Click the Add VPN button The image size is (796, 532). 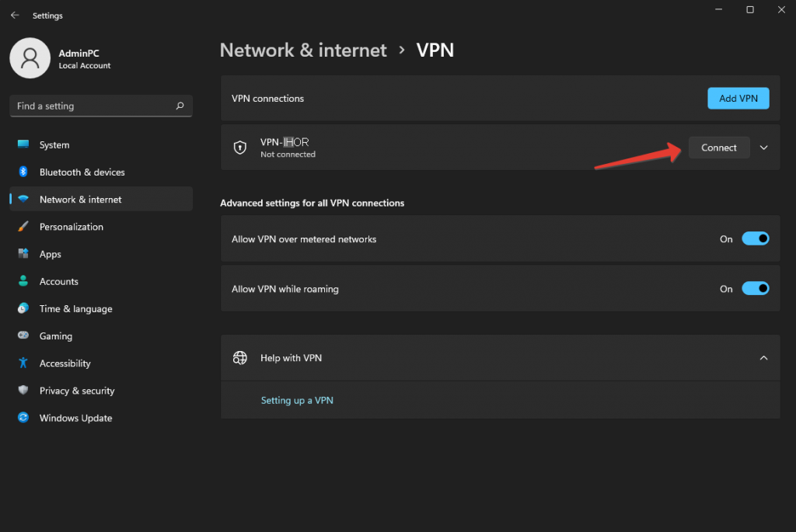pyautogui.click(x=738, y=98)
